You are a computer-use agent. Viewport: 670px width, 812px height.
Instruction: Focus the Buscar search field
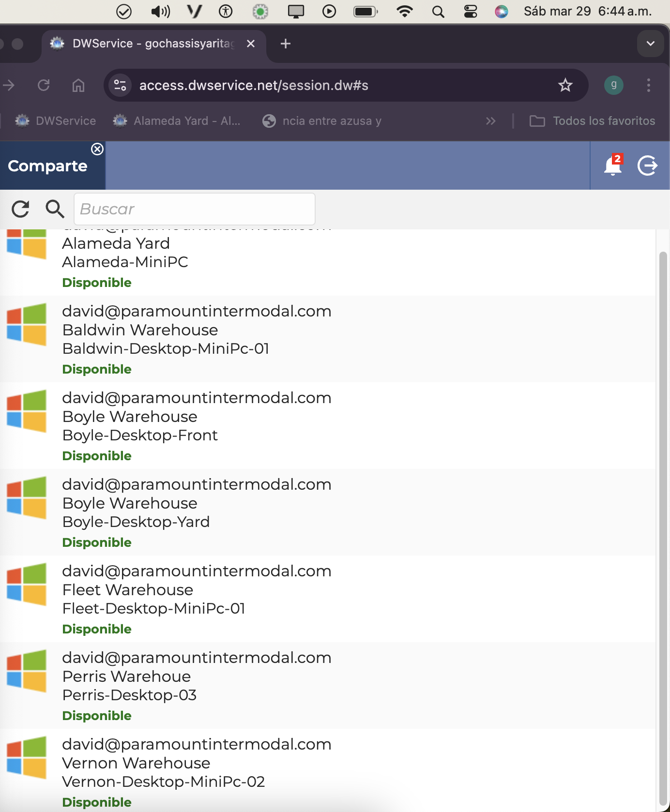coord(194,209)
